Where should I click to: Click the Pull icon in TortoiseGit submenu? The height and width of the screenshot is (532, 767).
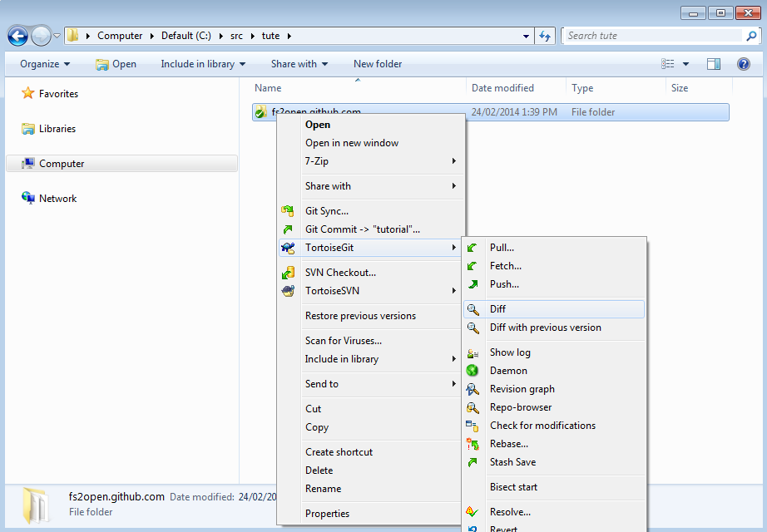(x=473, y=248)
